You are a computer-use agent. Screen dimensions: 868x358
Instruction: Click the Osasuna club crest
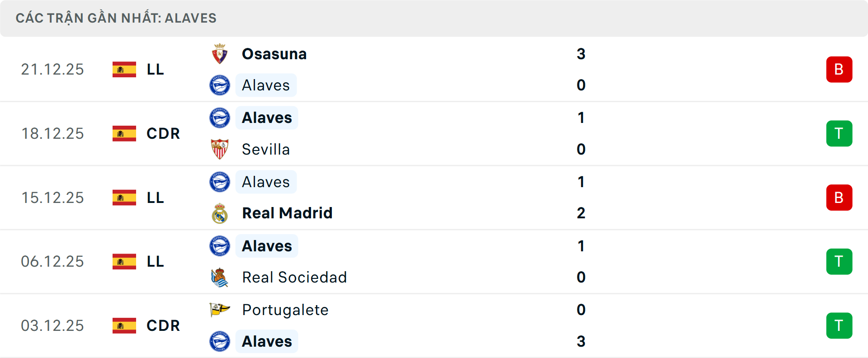pos(220,53)
